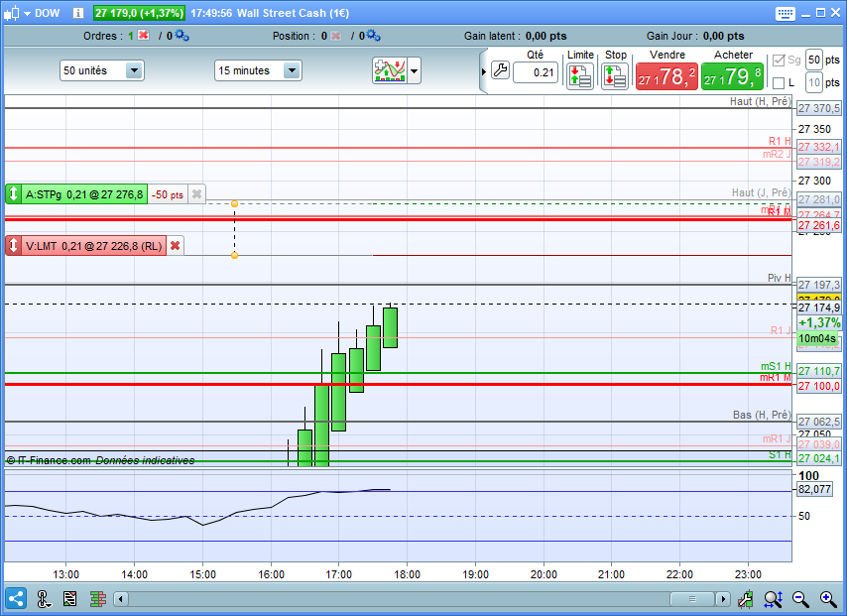Click the 27 370,5 price axis label

819,108
